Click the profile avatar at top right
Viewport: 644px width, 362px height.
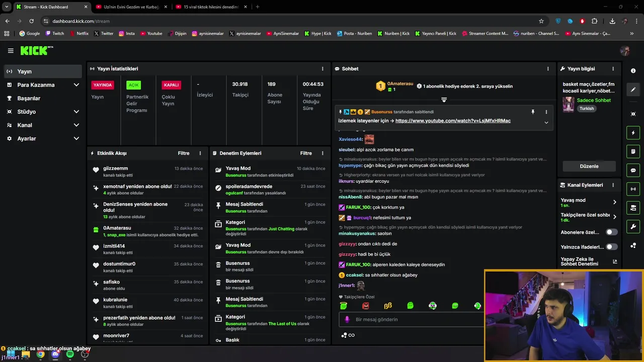625,50
